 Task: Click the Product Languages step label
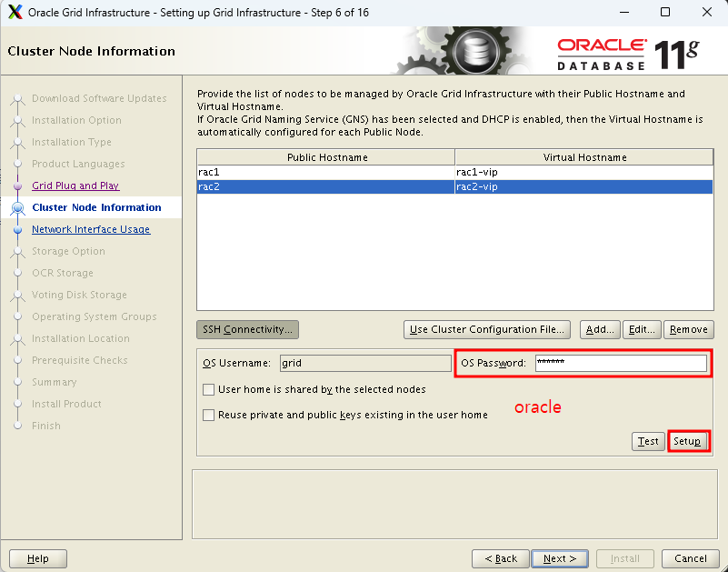click(78, 164)
